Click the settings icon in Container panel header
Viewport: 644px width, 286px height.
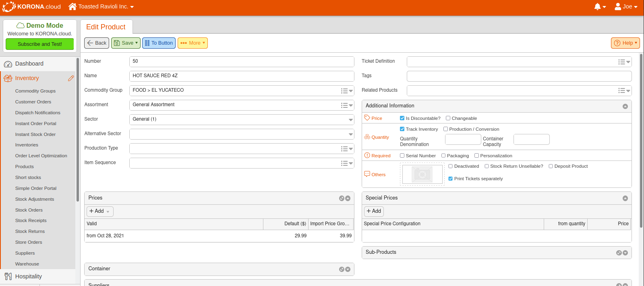(342, 270)
